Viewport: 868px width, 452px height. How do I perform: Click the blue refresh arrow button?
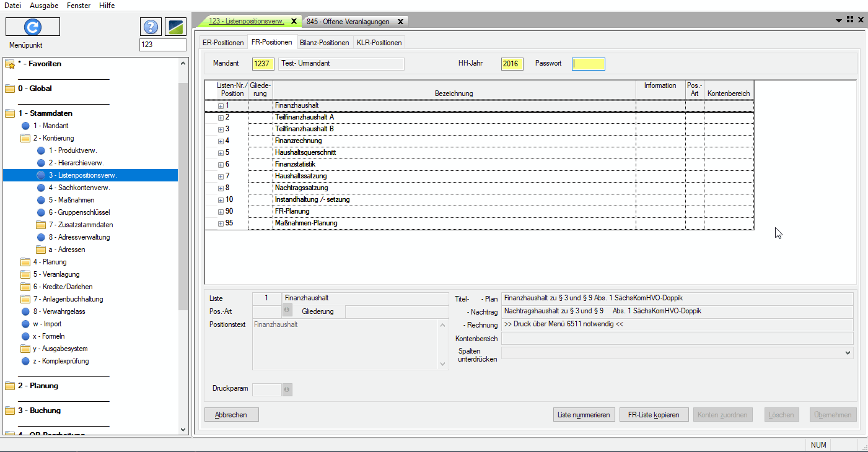33,27
